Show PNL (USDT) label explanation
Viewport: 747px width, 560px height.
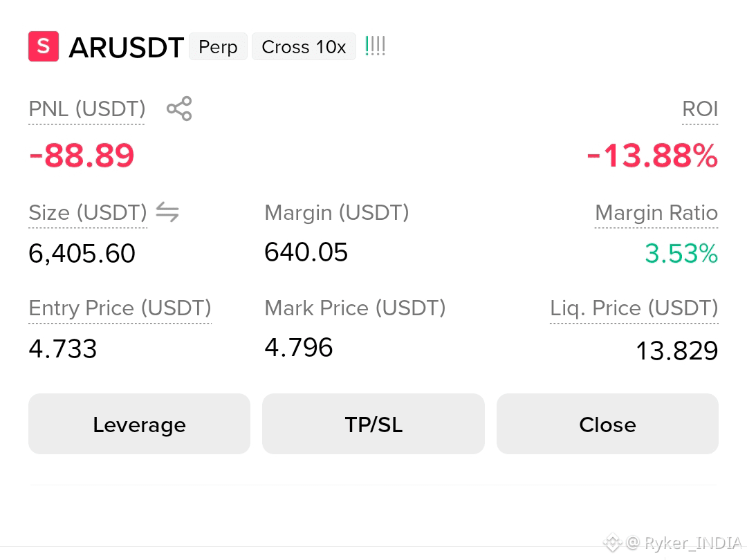pos(86,109)
